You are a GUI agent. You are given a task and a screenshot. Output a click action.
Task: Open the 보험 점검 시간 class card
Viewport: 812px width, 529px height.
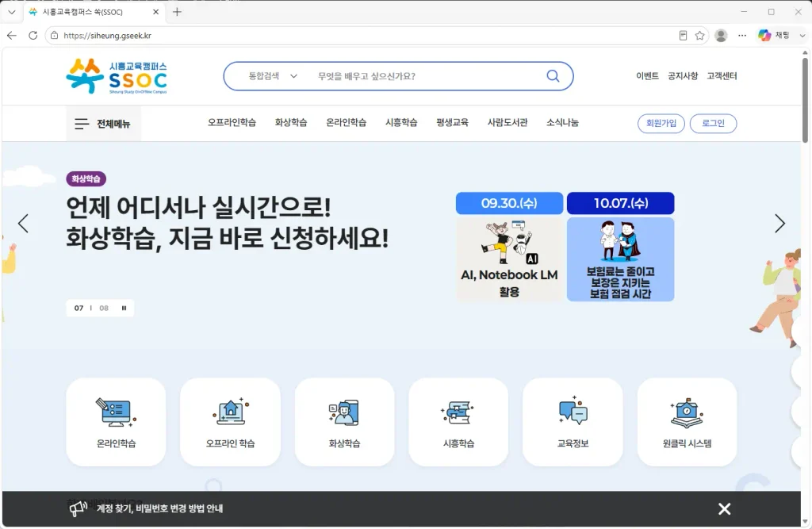pyautogui.click(x=620, y=259)
